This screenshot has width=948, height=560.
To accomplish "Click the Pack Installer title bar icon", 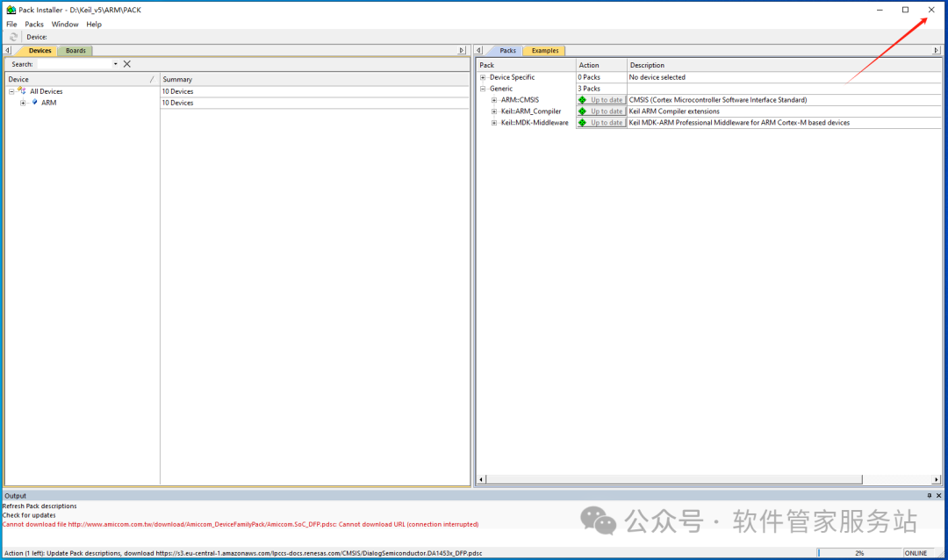I will coord(11,10).
